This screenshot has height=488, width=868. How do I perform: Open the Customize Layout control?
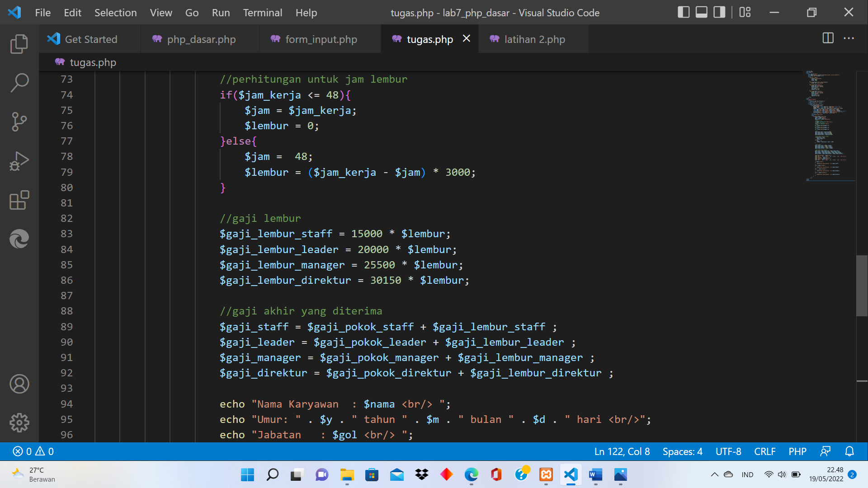tap(744, 12)
